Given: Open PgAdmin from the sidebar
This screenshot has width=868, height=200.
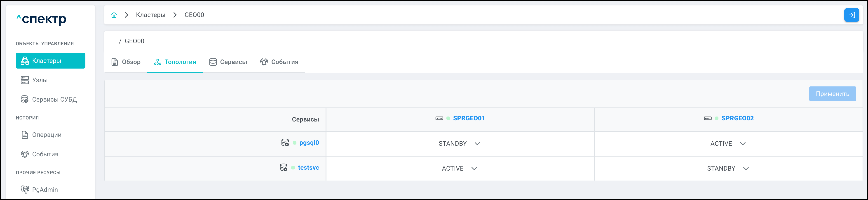Looking at the screenshot, I should (x=45, y=190).
